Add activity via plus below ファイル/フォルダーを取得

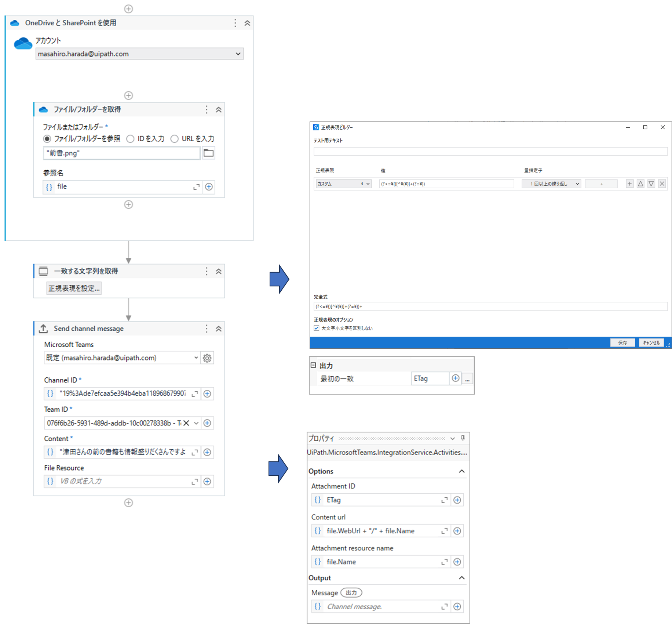pyautogui.click(x=128, y=204)
